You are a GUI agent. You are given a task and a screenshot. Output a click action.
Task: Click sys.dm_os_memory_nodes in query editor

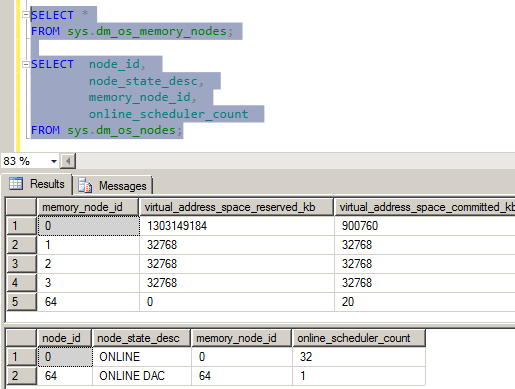[x=147, y=31]
